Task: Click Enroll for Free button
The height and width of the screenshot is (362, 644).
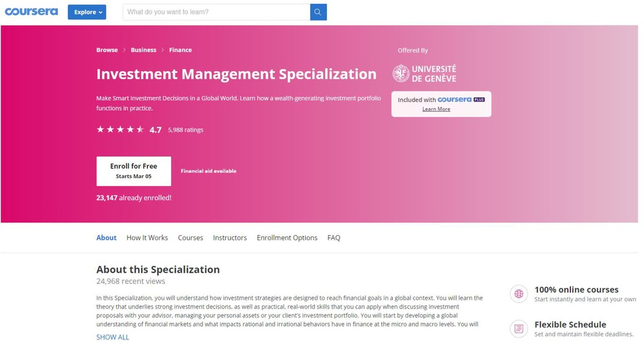Action: tap(134, 171)
